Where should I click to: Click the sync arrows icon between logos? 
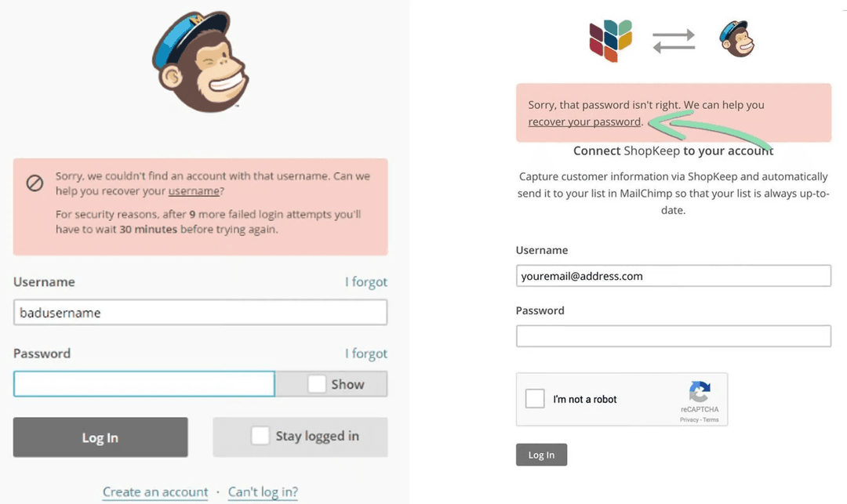[x=674, y=40]
